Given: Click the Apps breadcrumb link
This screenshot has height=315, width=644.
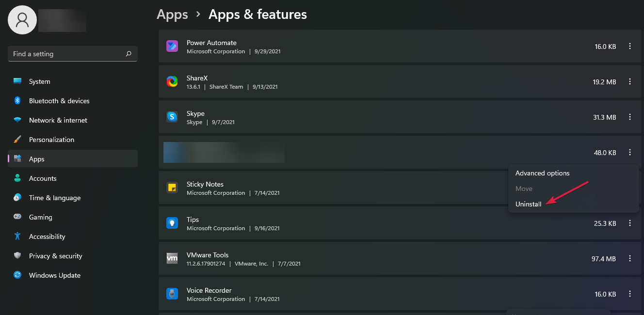Looking at the screenshot, I should (172, 15).
